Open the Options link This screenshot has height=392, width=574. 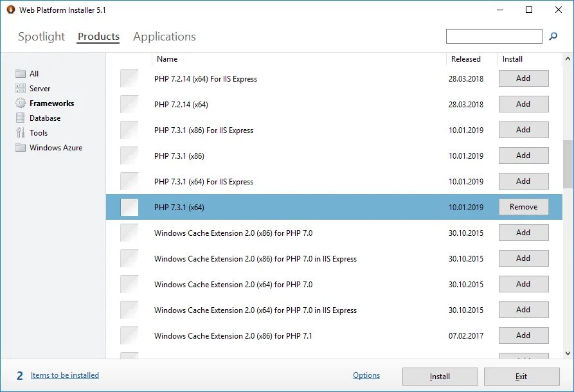[x=366, y=375]
